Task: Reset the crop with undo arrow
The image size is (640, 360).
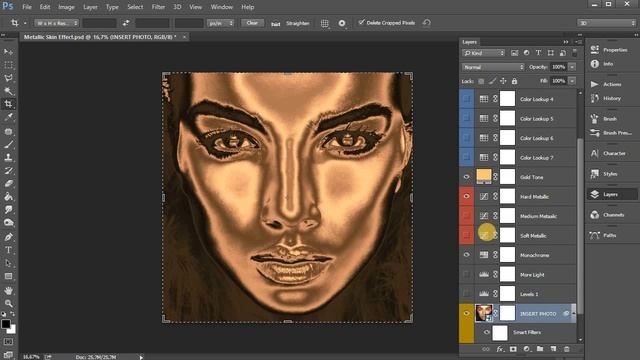Action: click(x=427, y=23)
